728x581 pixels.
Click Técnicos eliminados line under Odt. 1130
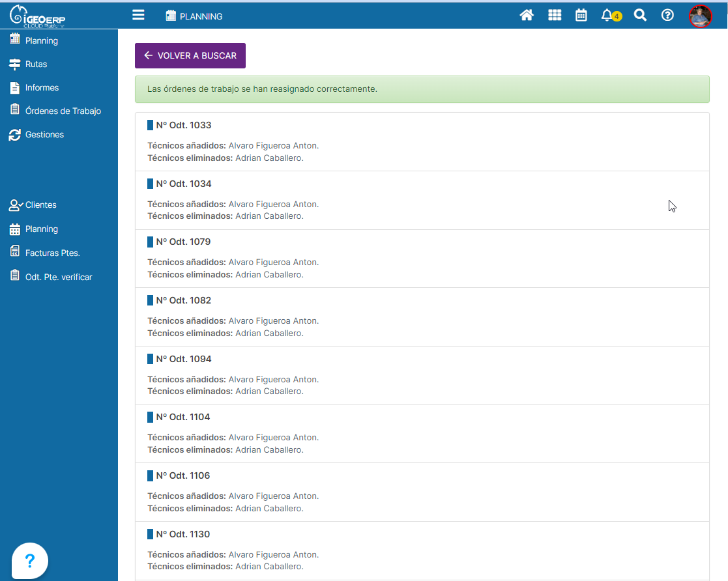(226, 567)
